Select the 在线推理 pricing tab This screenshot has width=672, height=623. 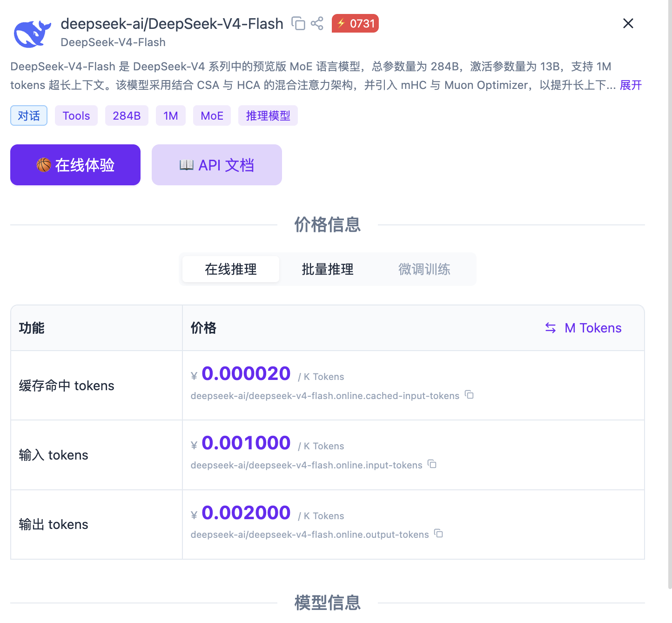231,269
